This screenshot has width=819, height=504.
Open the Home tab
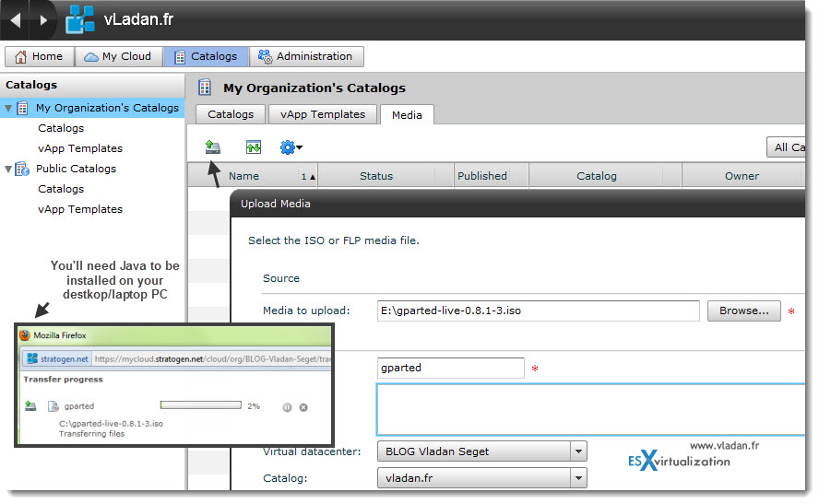(40, 56)
